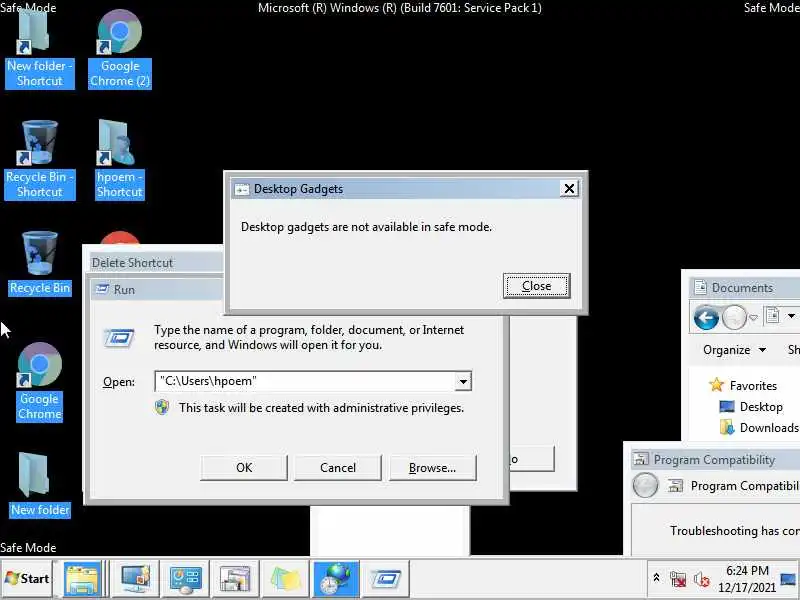Click Browse... in the Run dialog

click(x=433, y=468)
